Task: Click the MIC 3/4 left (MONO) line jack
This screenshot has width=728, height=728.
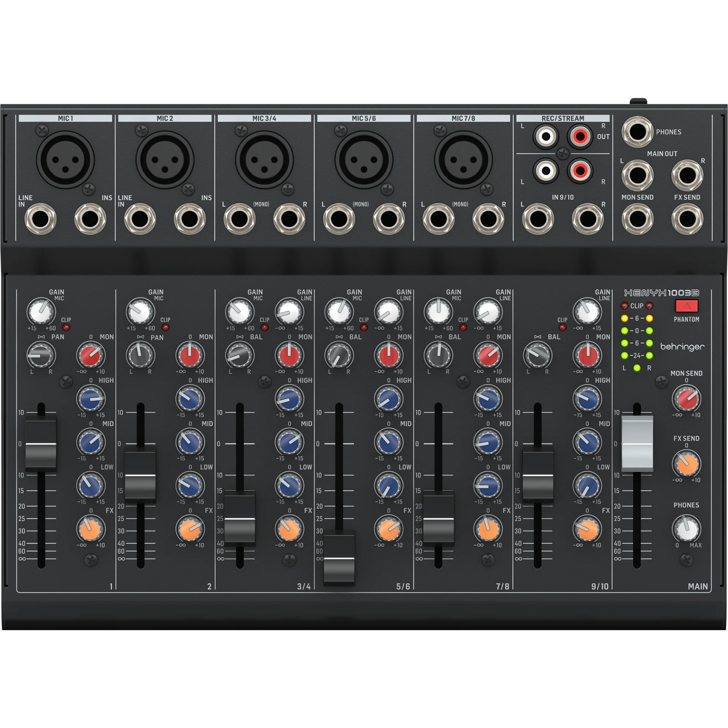Action: (x=239, y=219)
